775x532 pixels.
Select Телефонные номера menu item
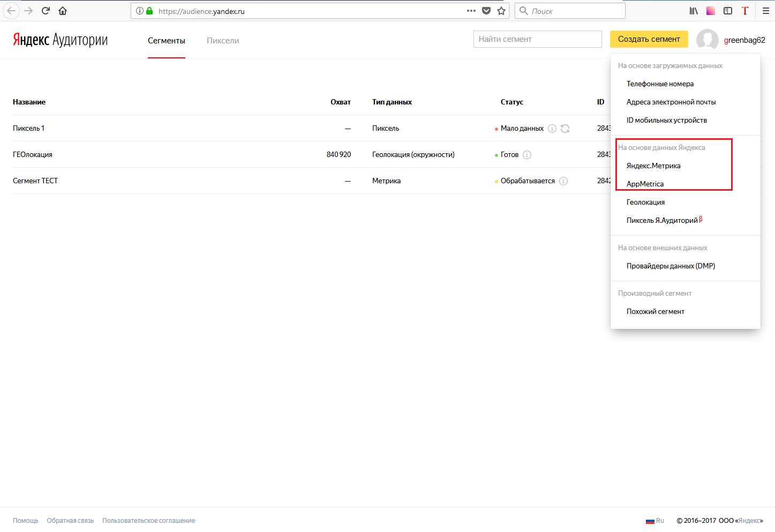[x=660, y=84]
